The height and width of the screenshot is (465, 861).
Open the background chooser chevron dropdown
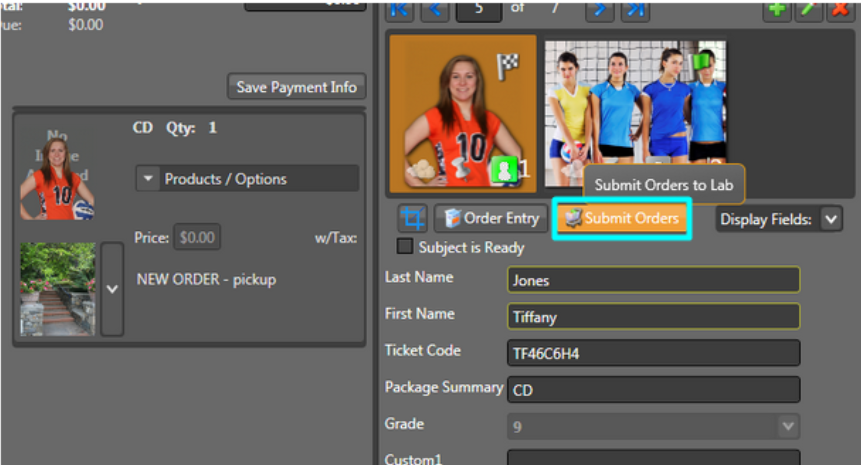click(112, 289)
